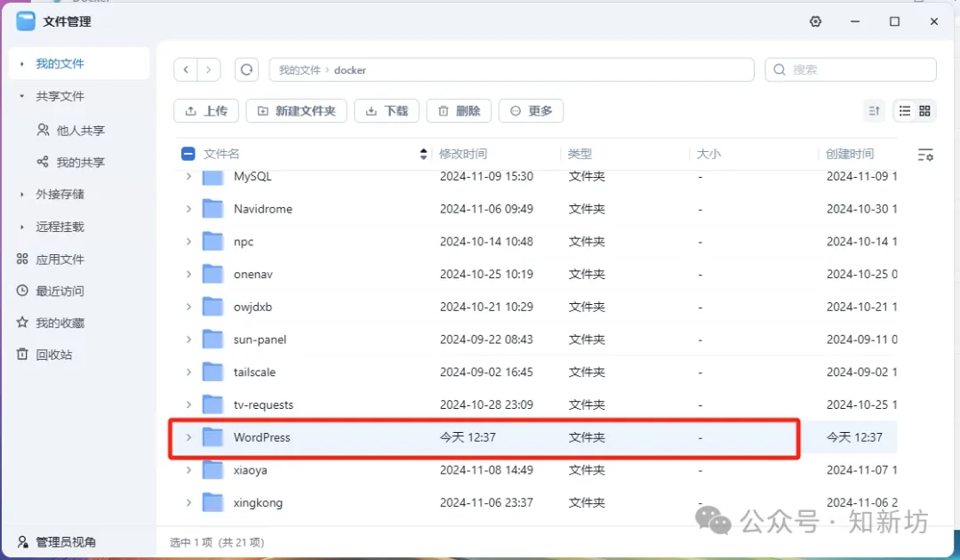Click the tv-requests folder icon
960x560 pixels.
[x=212, y=404]
